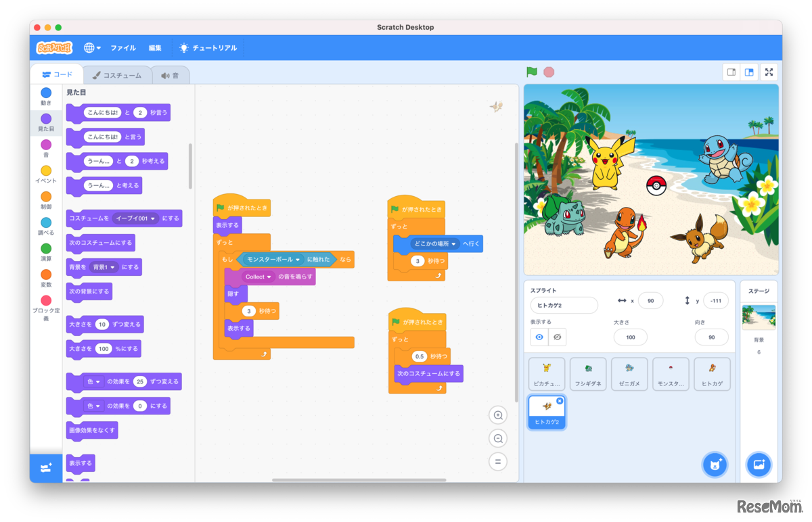Click the Add Extension button
Image resolution: width=812 pixels, height=522 pixels.
pyautogui.click(x=45, y=467)
